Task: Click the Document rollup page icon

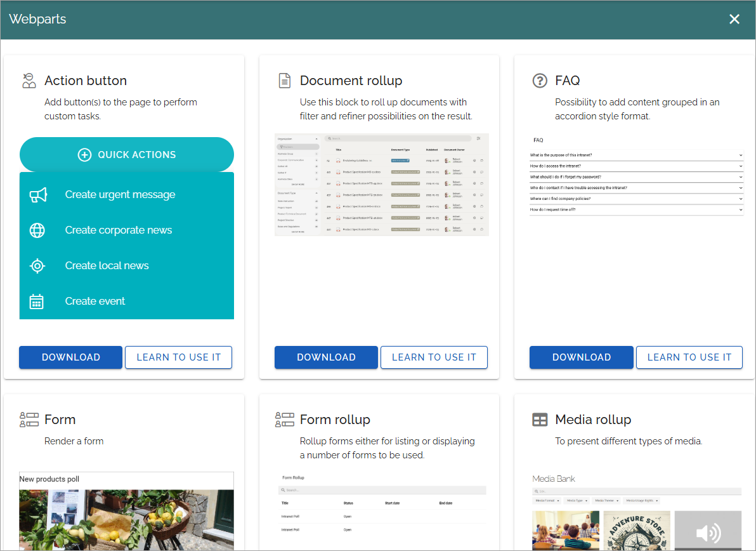Action: (x=285, y=81)
